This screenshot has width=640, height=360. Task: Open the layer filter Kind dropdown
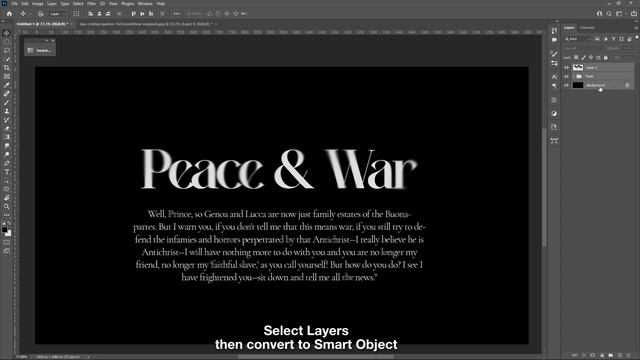coord(578,39)
